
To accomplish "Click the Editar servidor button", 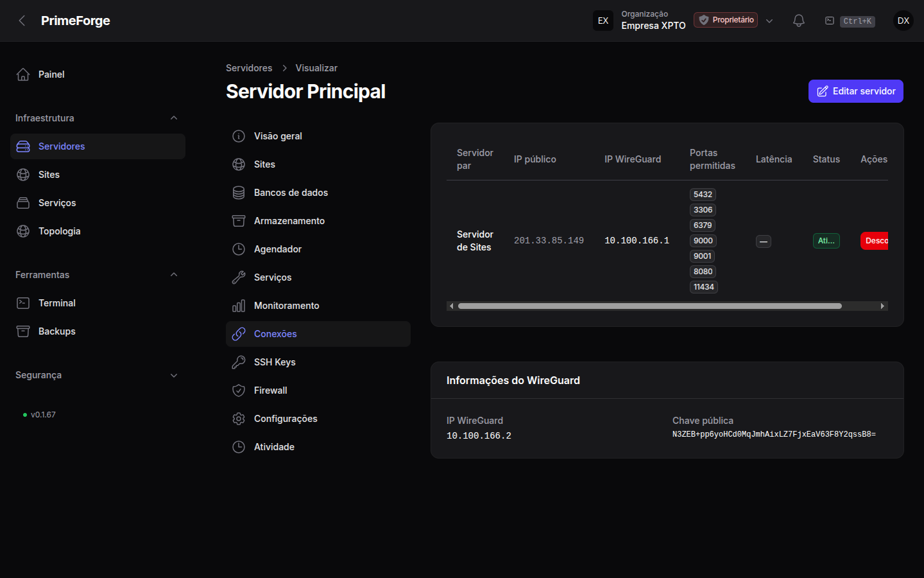I will tap(856, 91).
